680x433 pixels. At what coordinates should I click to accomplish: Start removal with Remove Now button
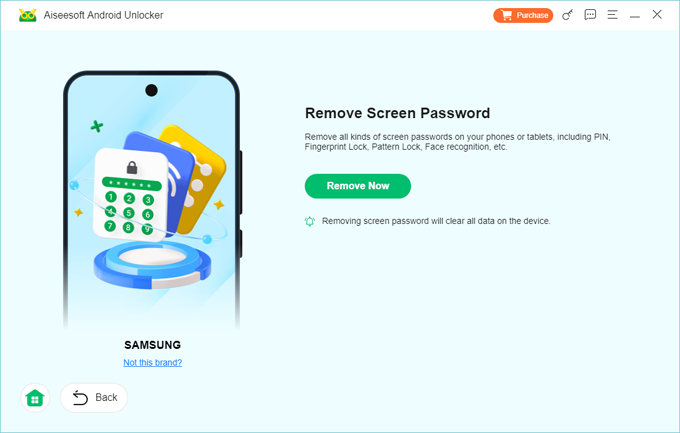[x=358, y=186]
